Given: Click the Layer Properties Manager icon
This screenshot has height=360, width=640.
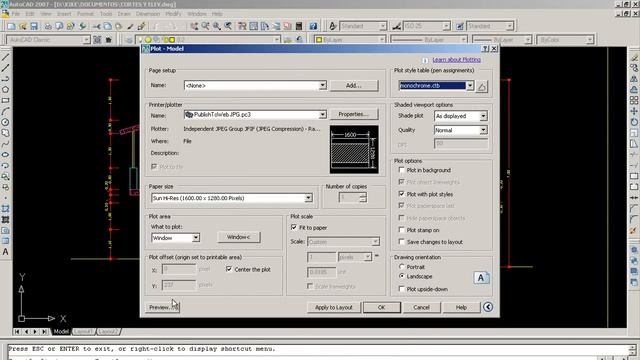Looking at the screenshot, I should coord(129,40).
